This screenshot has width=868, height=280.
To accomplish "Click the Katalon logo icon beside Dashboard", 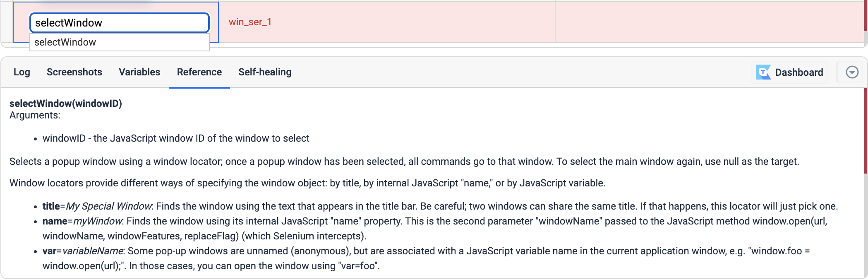I will tap(763, 72).
